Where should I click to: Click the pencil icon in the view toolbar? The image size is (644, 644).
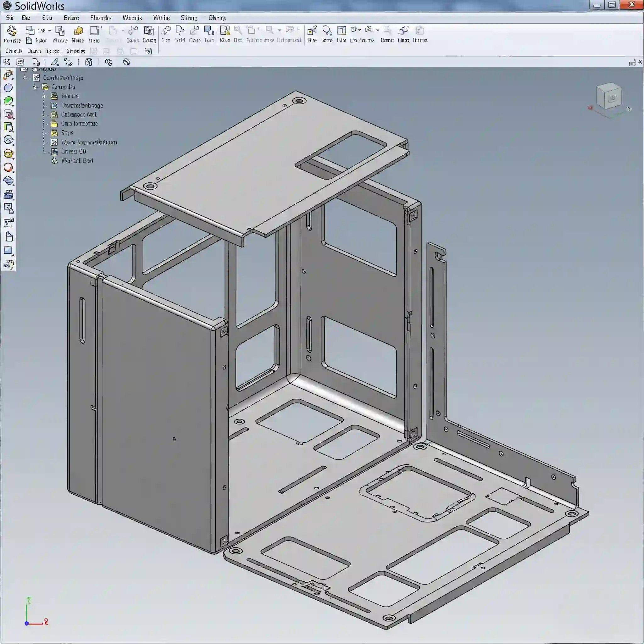coord(55,62)
